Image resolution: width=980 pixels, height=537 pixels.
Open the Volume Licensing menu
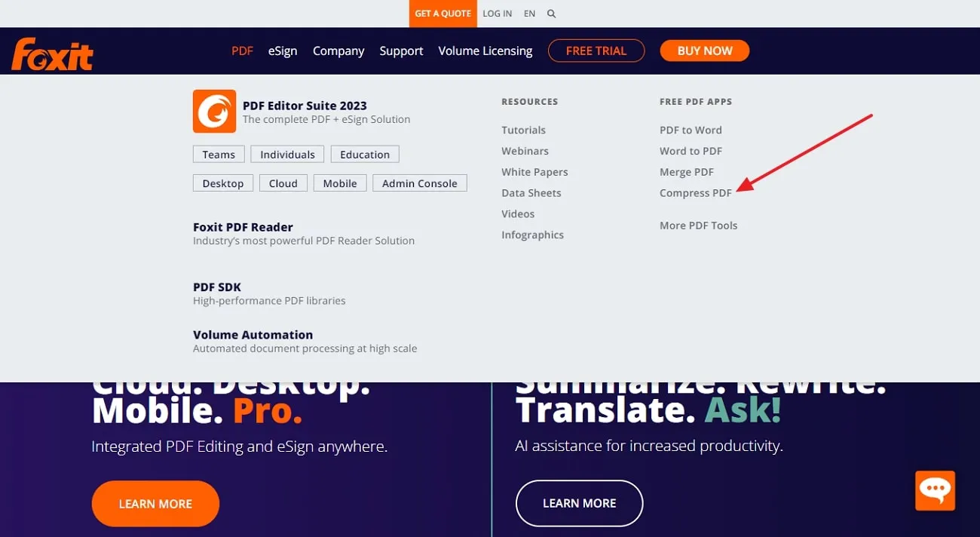(485, 51)
